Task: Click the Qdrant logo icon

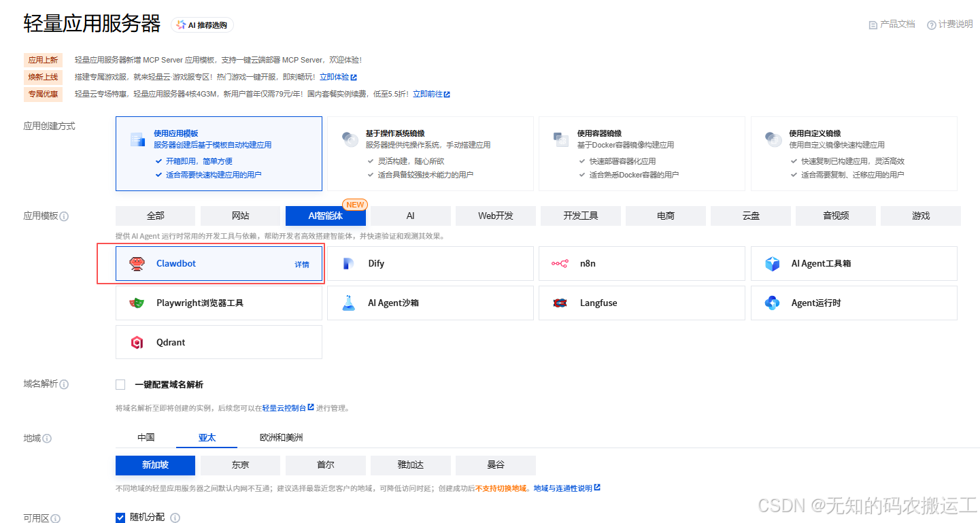Action: (x=137, y=343)
